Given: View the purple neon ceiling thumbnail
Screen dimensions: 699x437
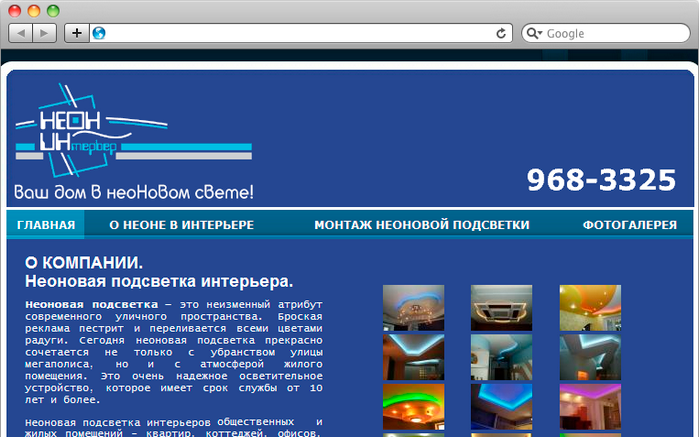Looking at the screenshot, I should (x=590, y=406).
